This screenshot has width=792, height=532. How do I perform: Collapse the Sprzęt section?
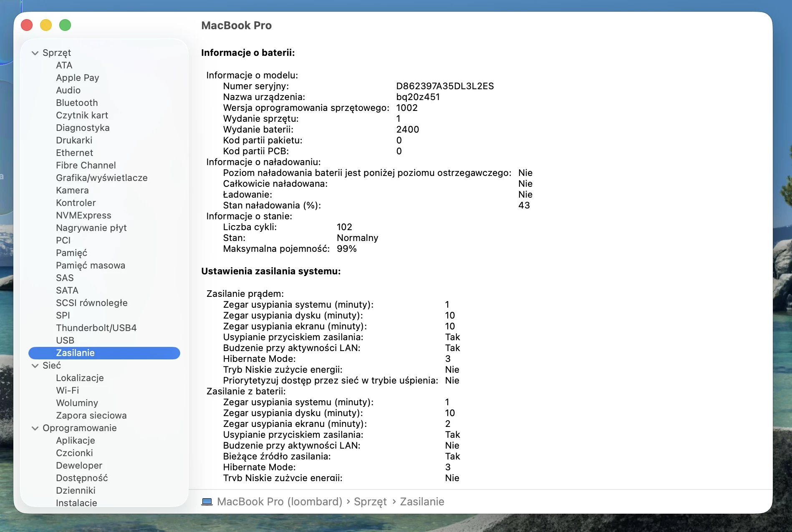pos(35,53)
